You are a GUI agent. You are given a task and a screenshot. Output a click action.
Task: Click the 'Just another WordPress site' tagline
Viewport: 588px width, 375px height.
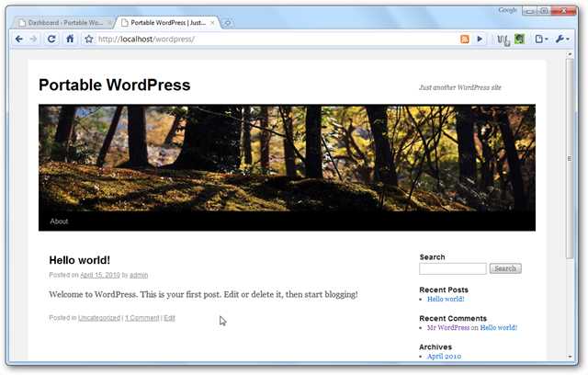pos(459,87)
